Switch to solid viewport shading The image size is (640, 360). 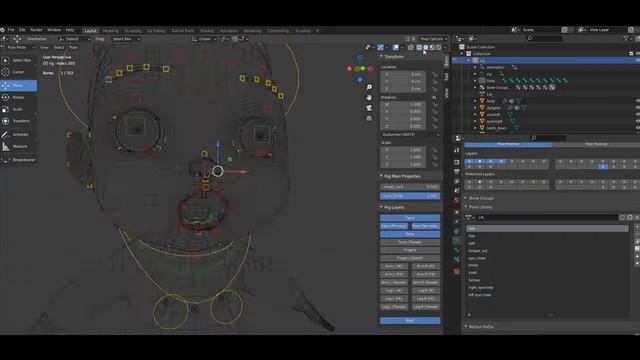click(x=425, y=47)
